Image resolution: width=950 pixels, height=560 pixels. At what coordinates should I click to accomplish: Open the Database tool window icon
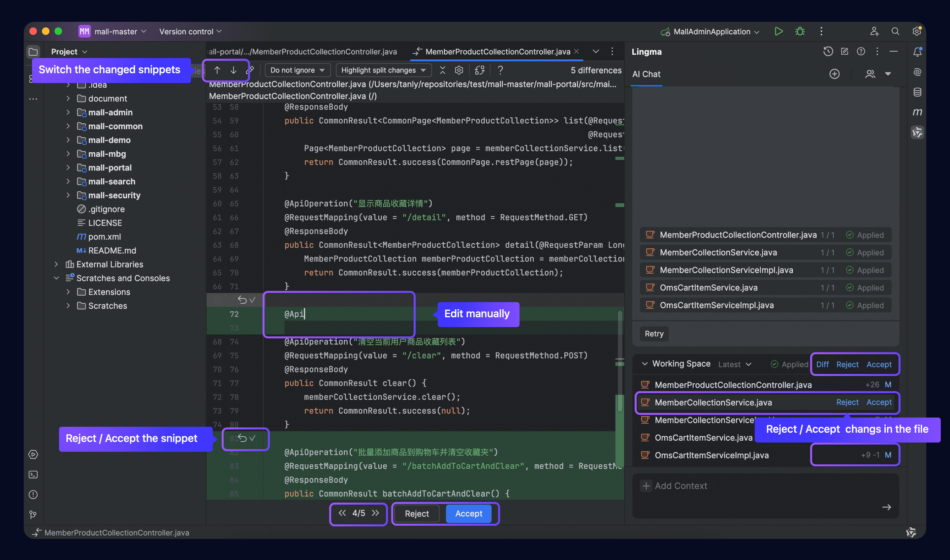coord(917,92)
